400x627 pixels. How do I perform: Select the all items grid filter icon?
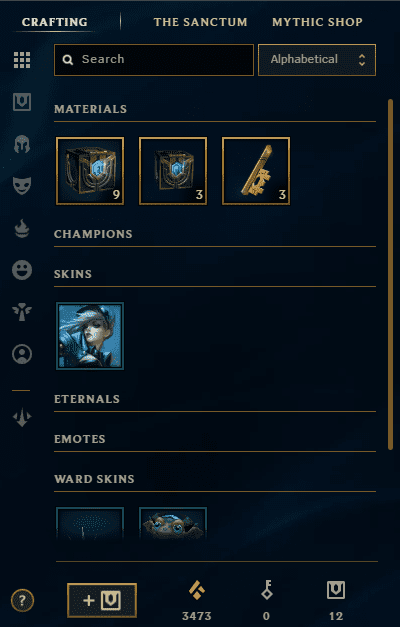tap(22, 60)
